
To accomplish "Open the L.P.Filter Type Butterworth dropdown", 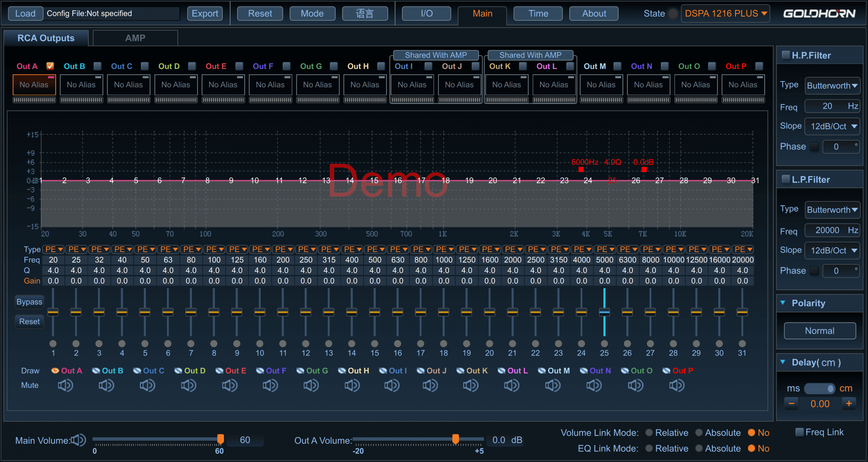I will (832, 210).
